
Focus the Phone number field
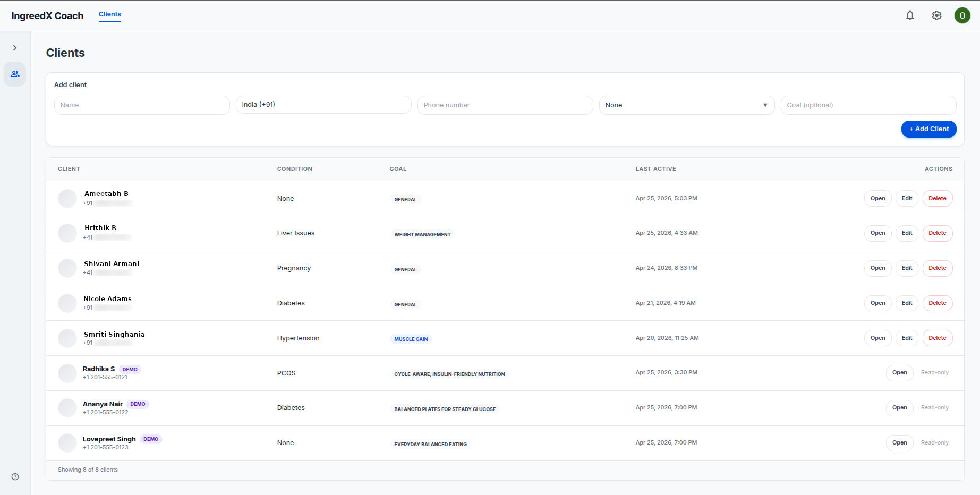pyautogui.click(x=505, y=105)
